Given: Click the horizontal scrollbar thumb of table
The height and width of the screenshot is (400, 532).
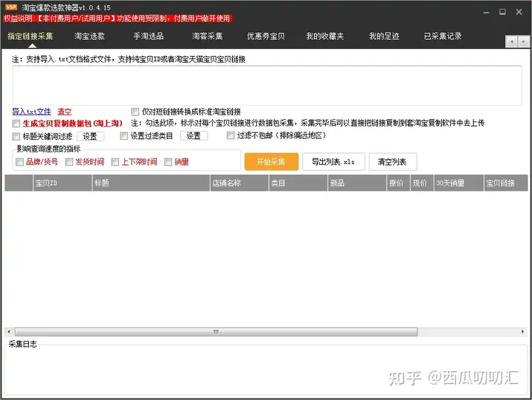Looking at the screenshot, I should coord(216,332).
